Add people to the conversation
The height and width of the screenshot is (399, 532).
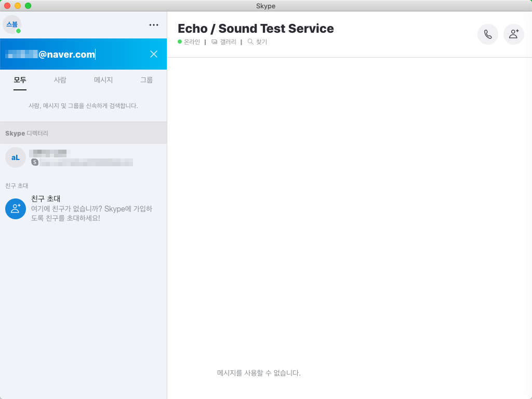pyautogui.click(x=514, y=34)
